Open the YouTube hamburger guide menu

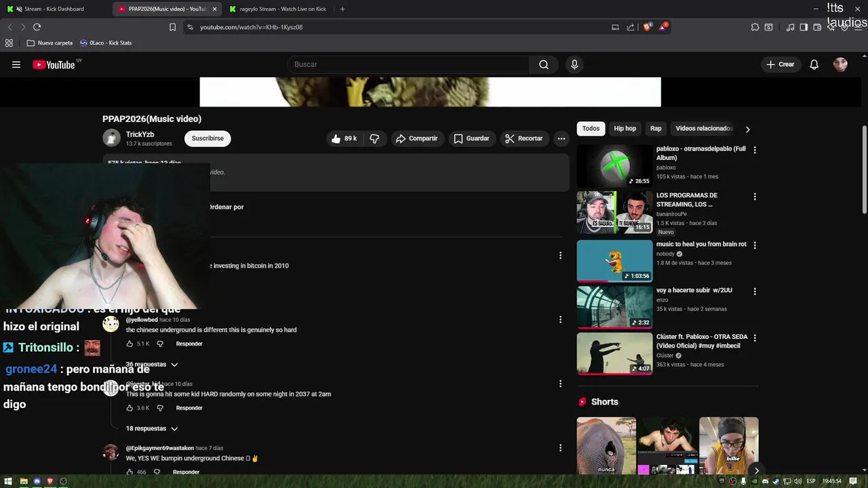point(16,64)
